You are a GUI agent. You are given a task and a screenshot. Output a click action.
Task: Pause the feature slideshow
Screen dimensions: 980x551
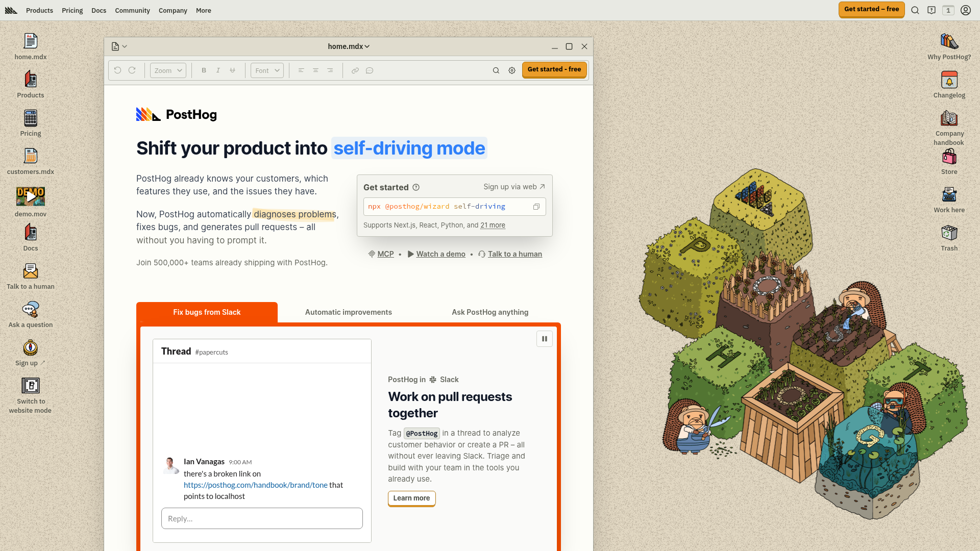click(545, 339)
